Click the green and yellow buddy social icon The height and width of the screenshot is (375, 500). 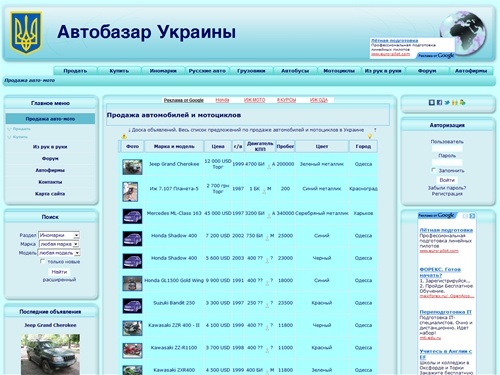(462, 103)
